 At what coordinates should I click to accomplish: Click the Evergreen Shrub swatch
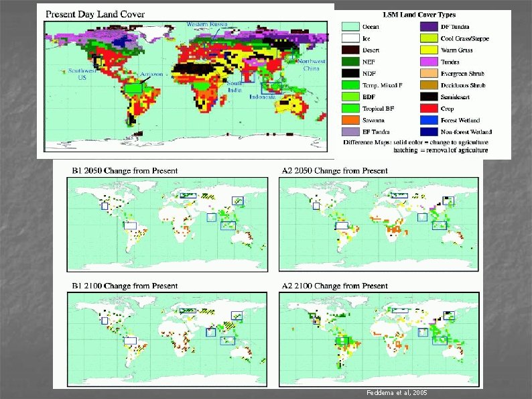point(429,73)
